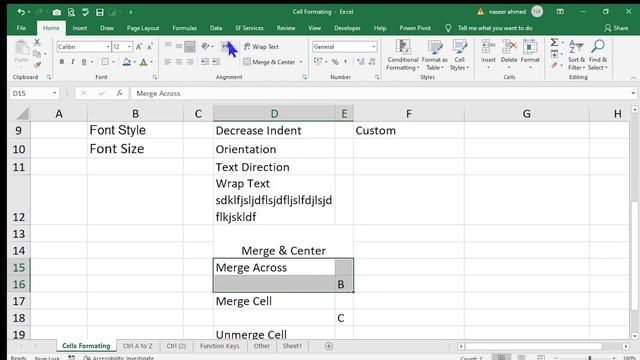Click the Cut scissors icon
The image size is (640, 360).
37,42
